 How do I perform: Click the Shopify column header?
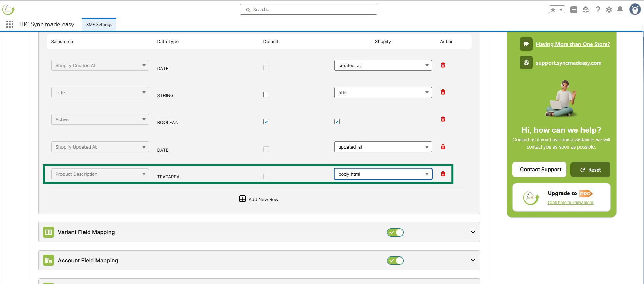tap(383, 41)
